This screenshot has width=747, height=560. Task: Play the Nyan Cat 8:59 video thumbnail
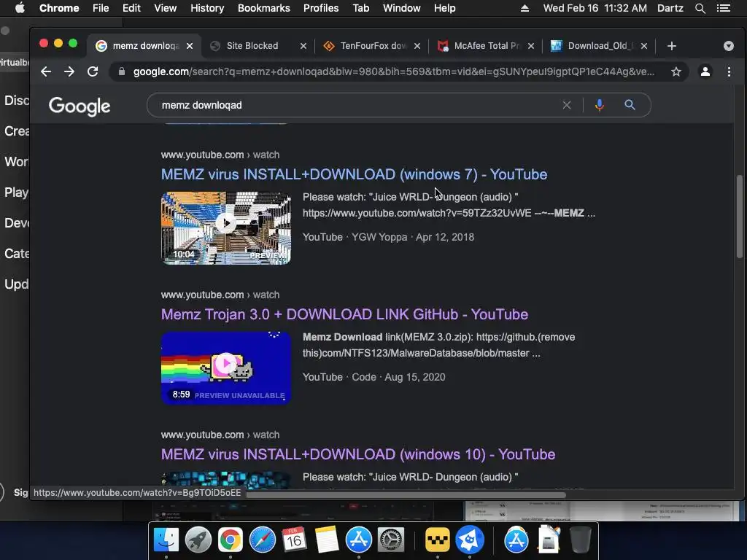226,368
